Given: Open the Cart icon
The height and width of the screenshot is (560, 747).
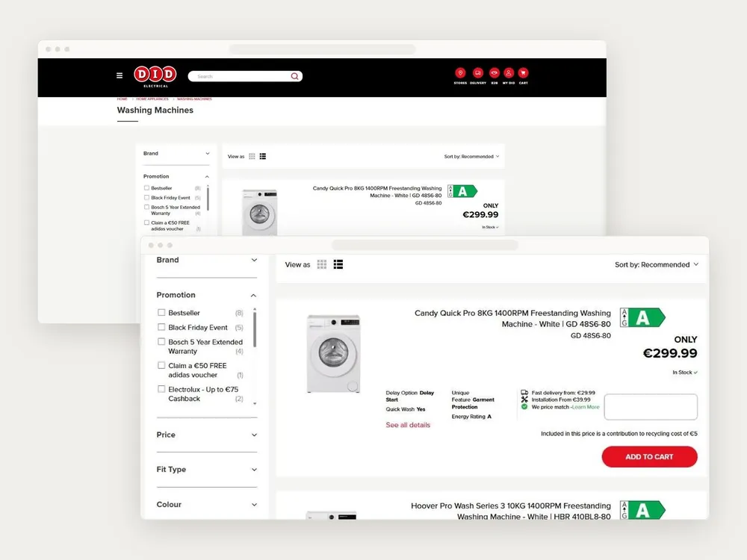Looking at the screenshot, I should 523,73.
